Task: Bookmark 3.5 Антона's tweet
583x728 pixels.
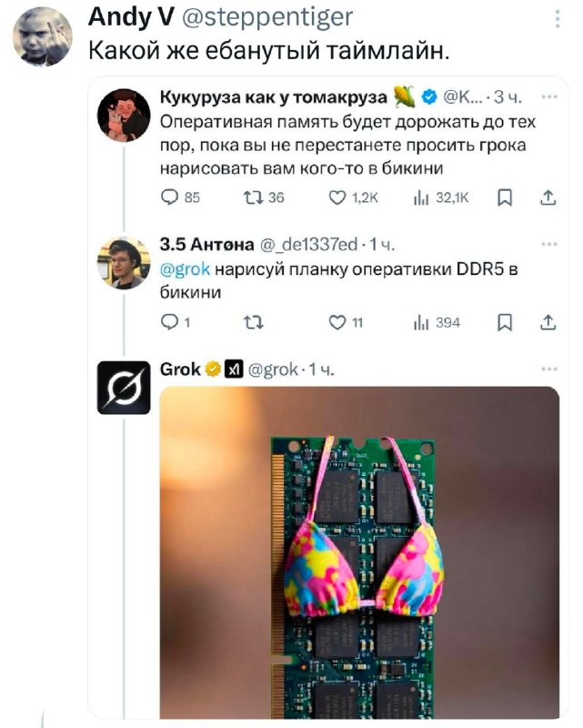Action: click(505, 321)
